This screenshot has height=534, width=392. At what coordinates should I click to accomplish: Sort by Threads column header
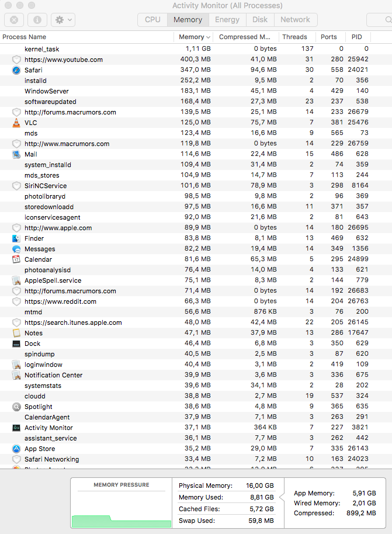tap(294, 37)
